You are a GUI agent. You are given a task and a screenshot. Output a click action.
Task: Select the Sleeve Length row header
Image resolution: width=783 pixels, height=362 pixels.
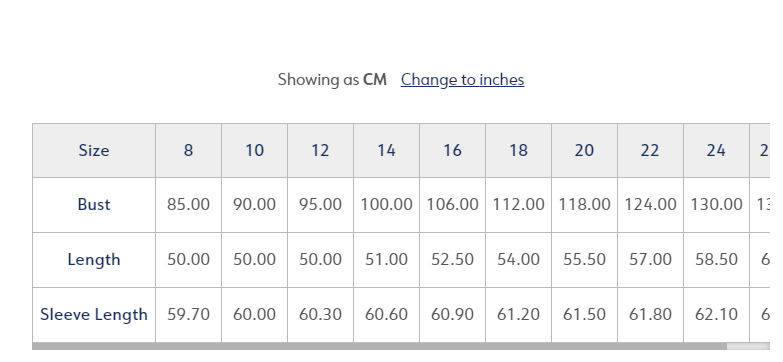(94, 315)
